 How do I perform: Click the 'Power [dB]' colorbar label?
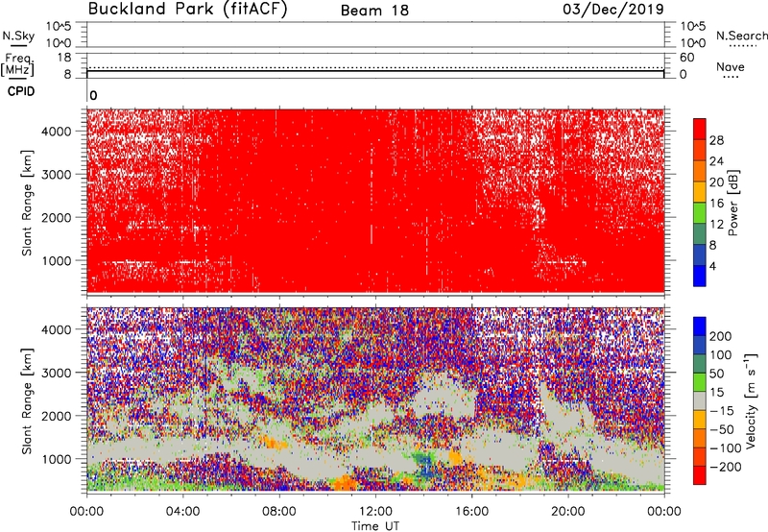point(733,203)
